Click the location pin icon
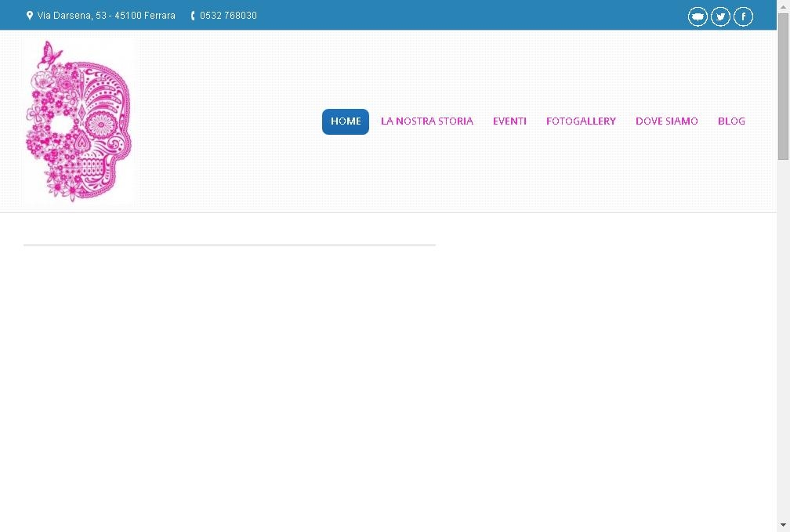This screenshot has width=790, height=532. [29, 16]
